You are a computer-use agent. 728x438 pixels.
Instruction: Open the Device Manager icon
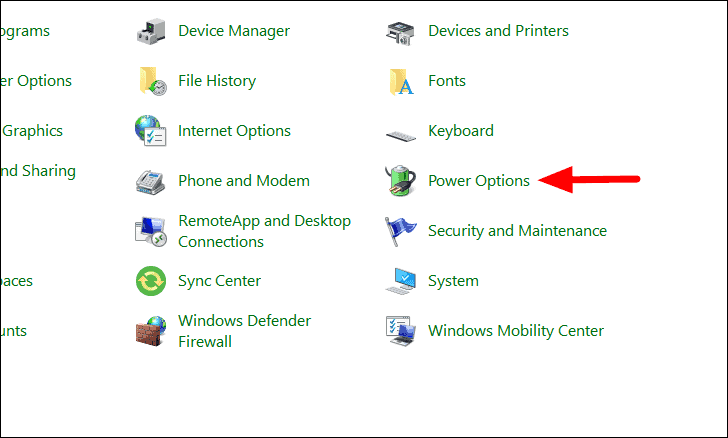151,31
